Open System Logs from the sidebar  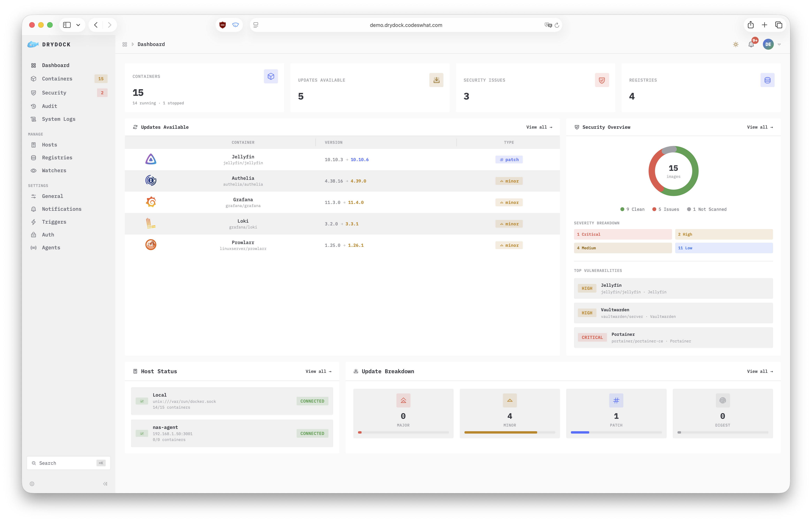[x=58, y=119]
